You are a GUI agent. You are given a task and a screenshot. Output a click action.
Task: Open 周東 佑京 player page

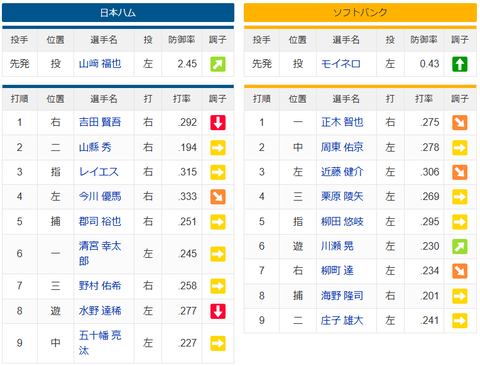(x=342, y=147)
